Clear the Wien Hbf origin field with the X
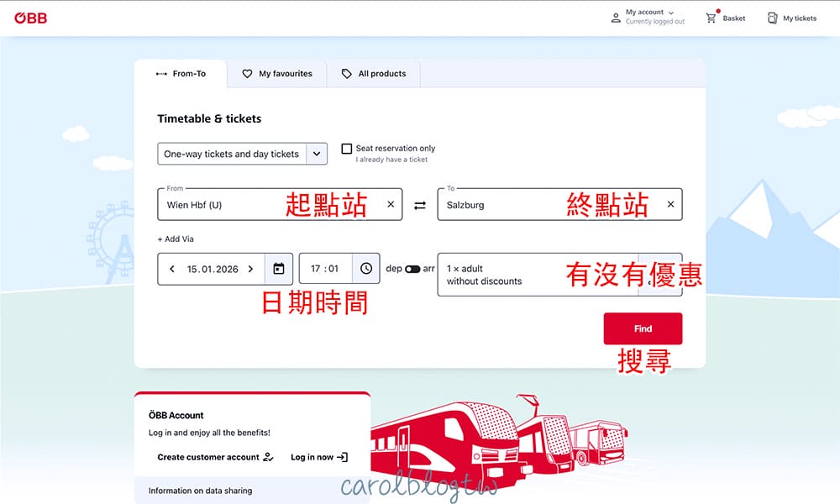 pos(390,203)
